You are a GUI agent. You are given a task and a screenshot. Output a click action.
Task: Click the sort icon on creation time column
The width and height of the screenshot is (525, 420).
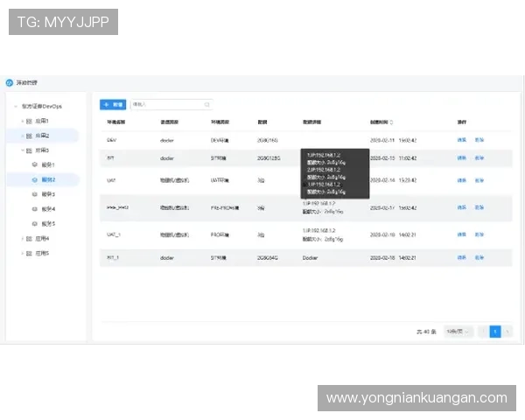click(391, 122)
